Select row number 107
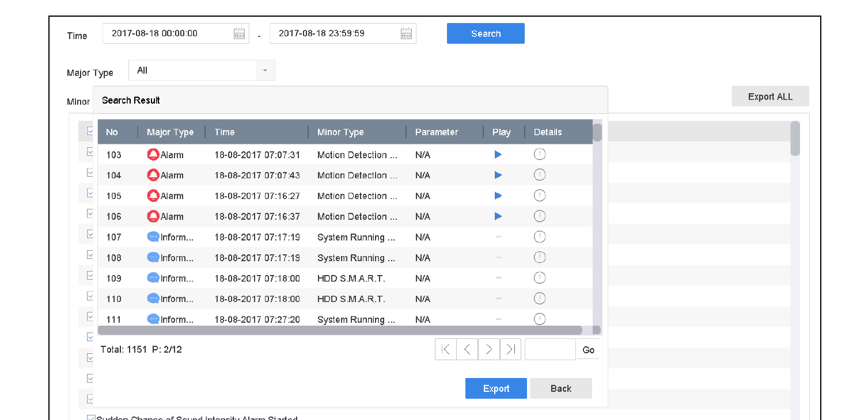The height and width of the screenshot is (420, 868). coord(114,237)
